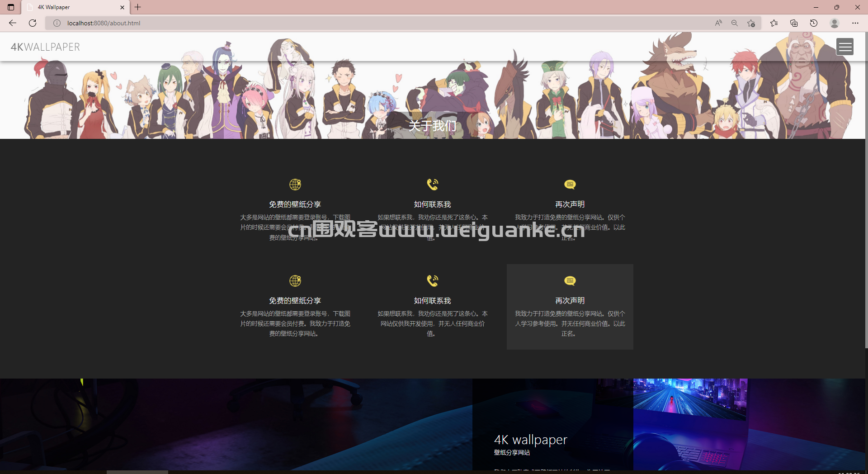Viewport: 868px width, 474px height.
Task: Add this page to favorites
Action: 751,23
